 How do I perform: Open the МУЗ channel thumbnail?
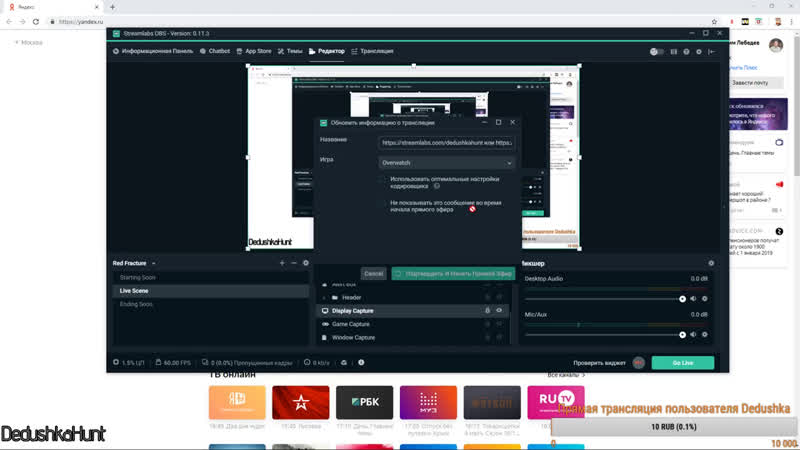(428, 403)
